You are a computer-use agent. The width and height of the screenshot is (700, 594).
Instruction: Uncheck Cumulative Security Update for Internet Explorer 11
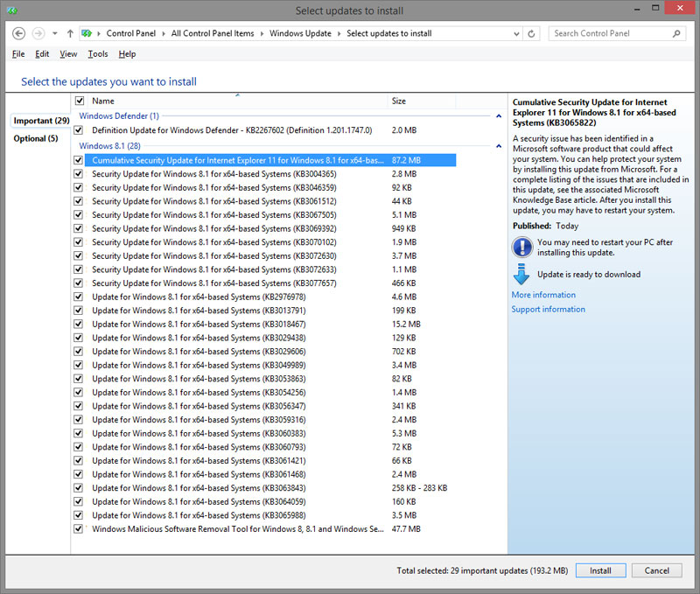click(79, 160)
